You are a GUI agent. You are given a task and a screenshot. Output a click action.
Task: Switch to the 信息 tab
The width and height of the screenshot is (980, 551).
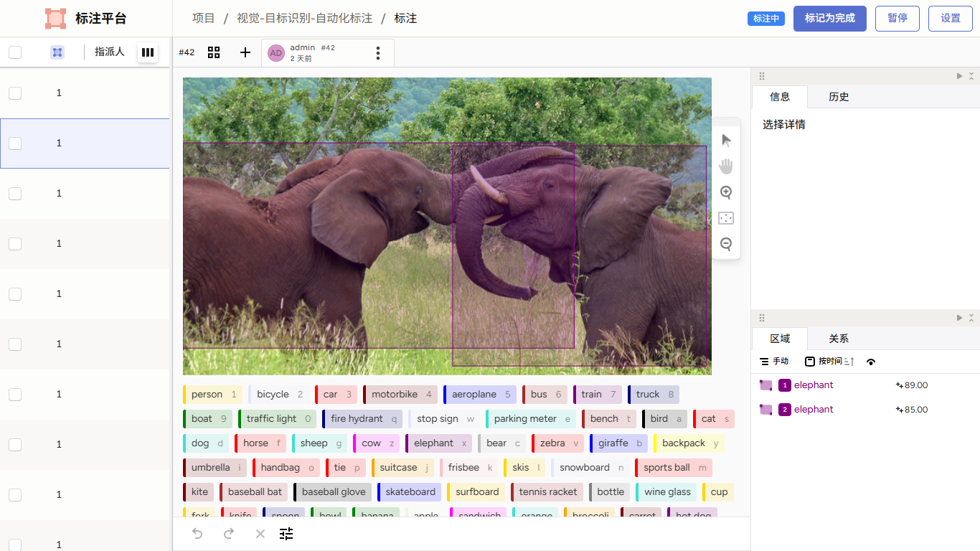(x=780, y=97)
